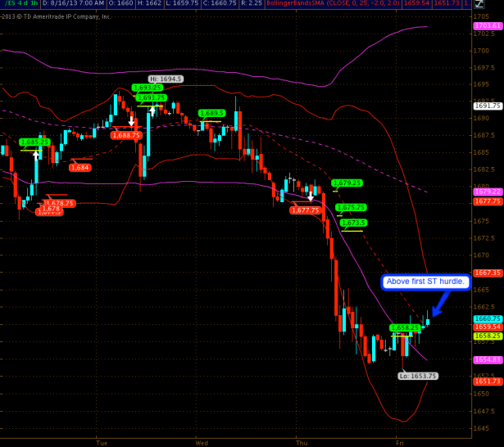
Task: Click the white down arrow above the 1,677.75 label
Action: 311,197
